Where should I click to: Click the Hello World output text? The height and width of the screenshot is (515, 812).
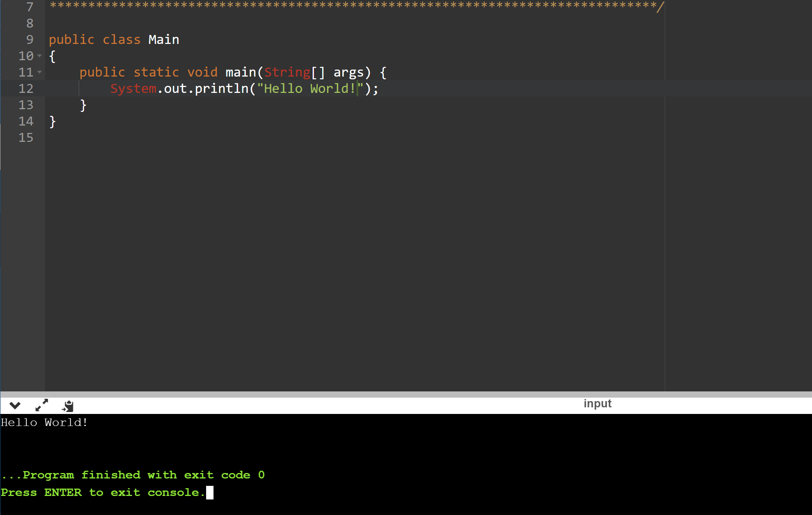44,422
